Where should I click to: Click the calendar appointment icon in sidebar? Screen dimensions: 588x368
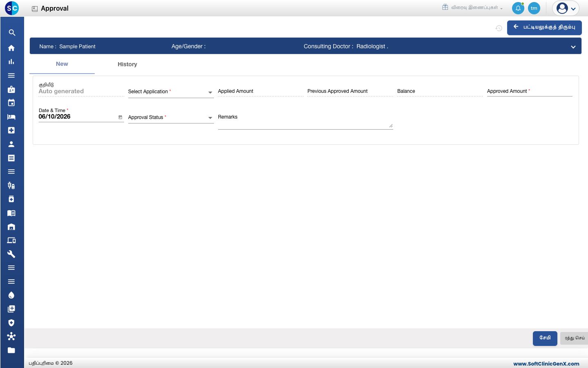(x=11, y=103)
